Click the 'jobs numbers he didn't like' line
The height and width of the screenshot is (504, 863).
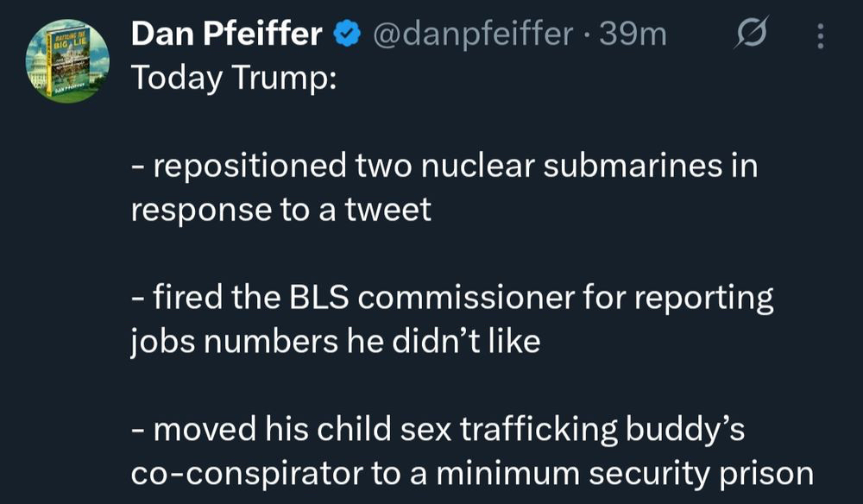337,342
